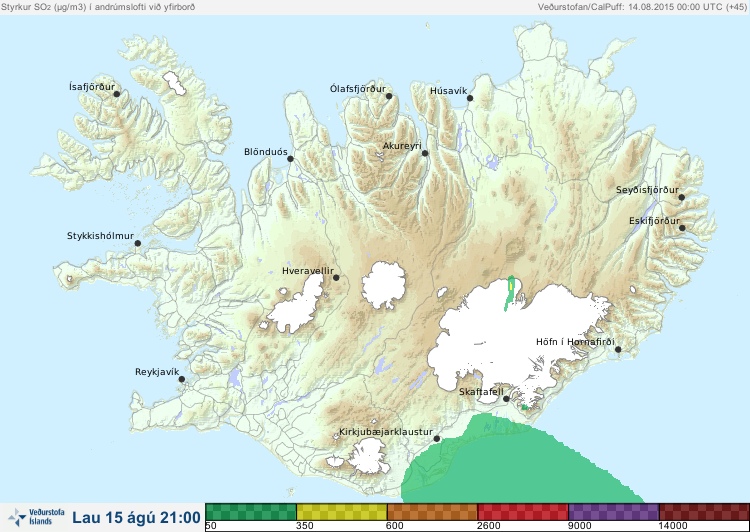Viewport: 750px width, 532px height.
Task: Select the Kirkjubæjarklaustur marker dot
Action: tap(436, 439)
